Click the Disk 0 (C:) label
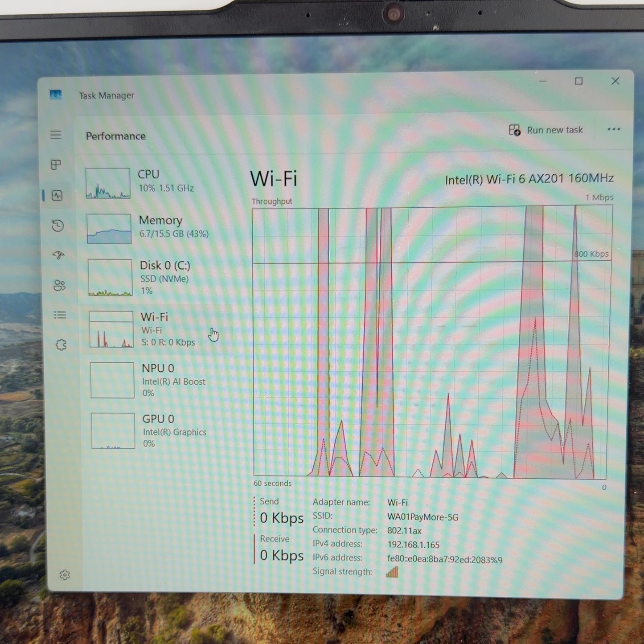The height and width of the screenshot is (644, 644). (165, 266)
